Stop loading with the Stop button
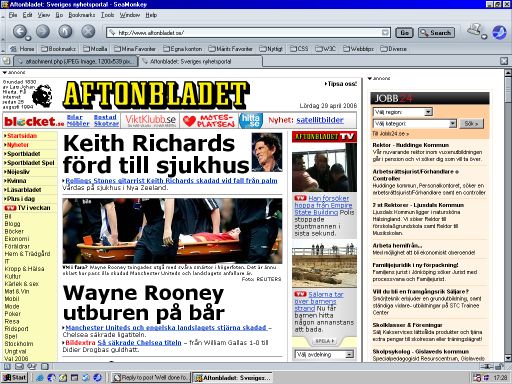512x384 pixels. coord(88,32)
